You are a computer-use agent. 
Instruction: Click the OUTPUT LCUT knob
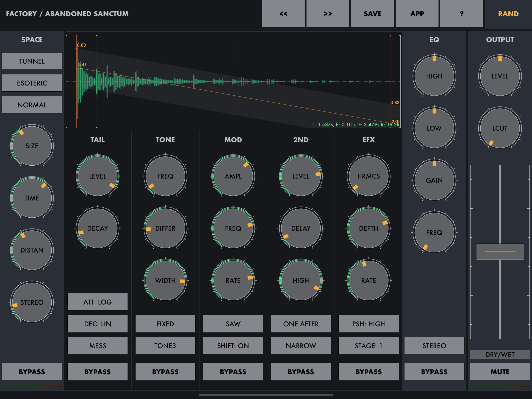click(500, 128)
